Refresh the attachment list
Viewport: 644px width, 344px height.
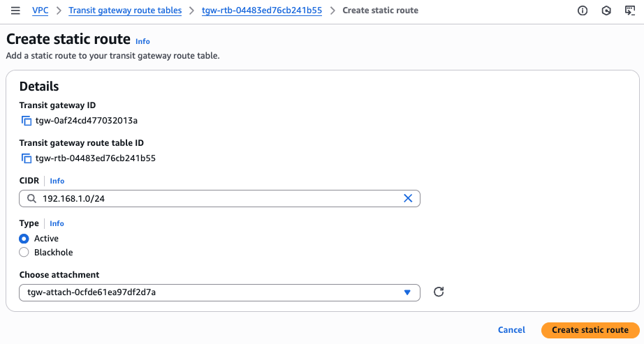pos(439,292)
